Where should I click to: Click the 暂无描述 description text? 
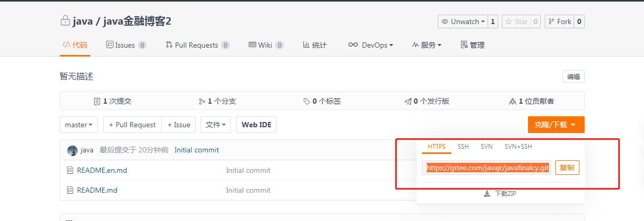(x=77, y=76)
